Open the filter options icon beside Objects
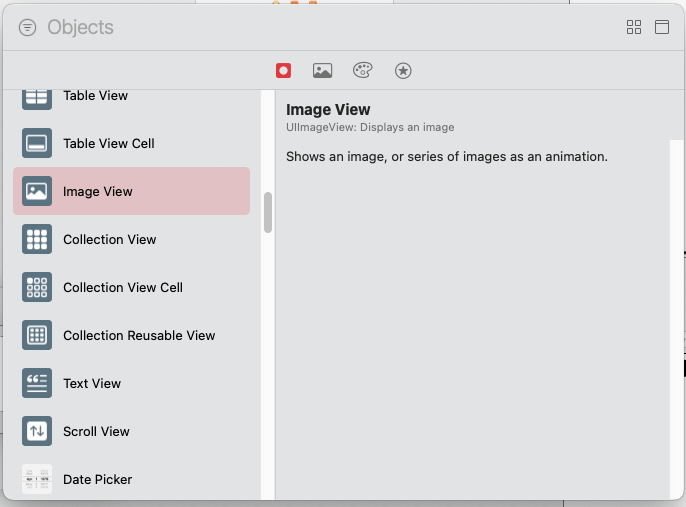The image size is (686, 507). tap(27, 28)
